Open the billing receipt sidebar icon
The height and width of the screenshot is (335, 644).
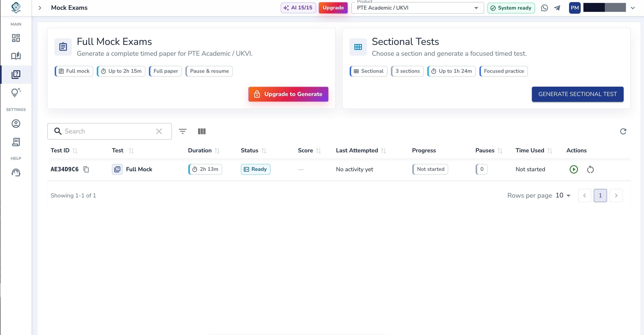coord(16,142)
